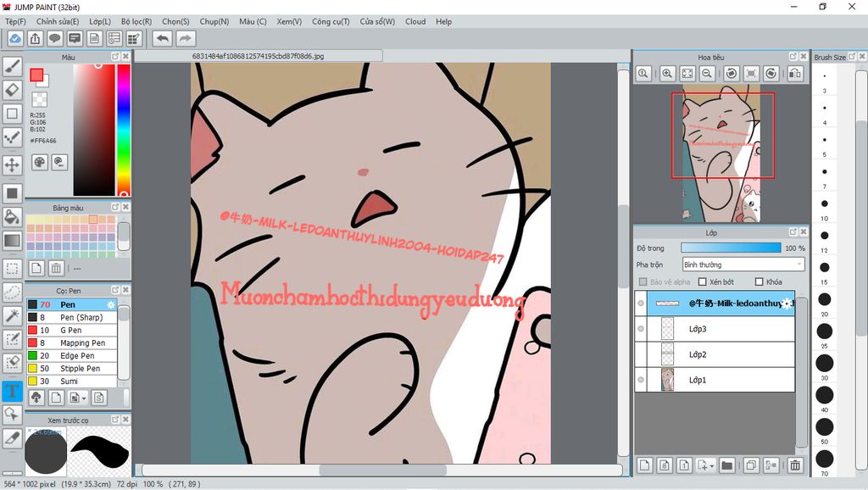Toggle visibility of Lớp3 layer
Image resolution: width=868 pixels, height=490 pixels.
click(x=641, y=329)
